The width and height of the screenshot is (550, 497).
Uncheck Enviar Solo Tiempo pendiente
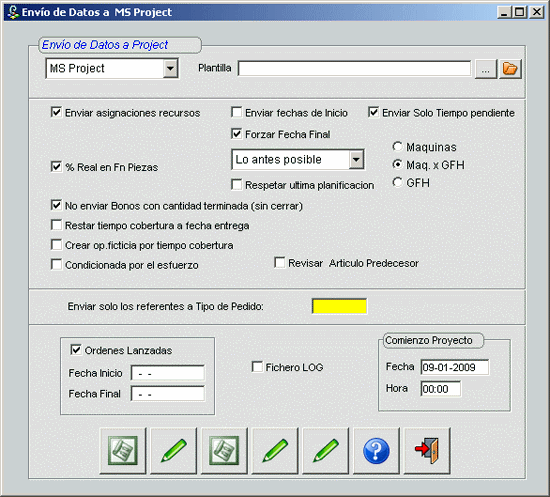[x=373, y=112]
